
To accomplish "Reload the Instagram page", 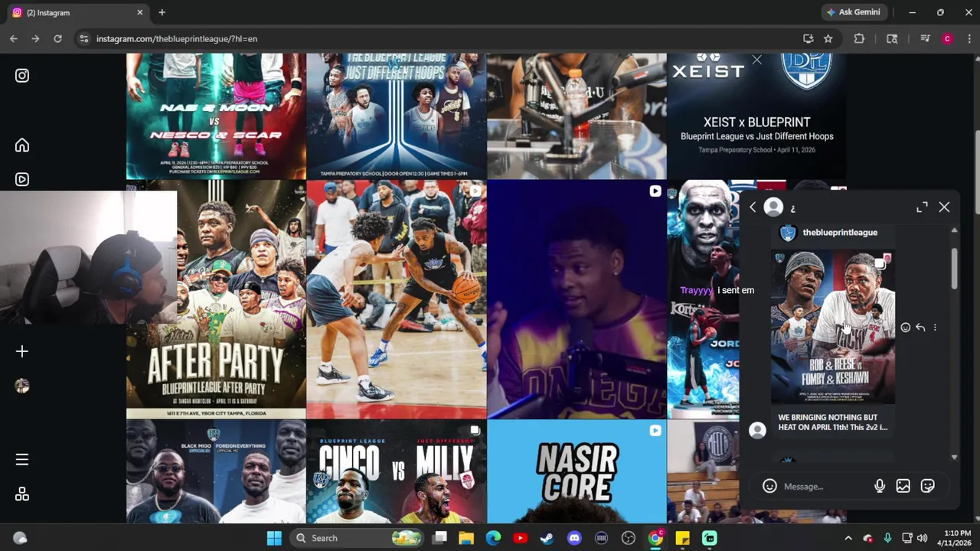I will [57, 38].
